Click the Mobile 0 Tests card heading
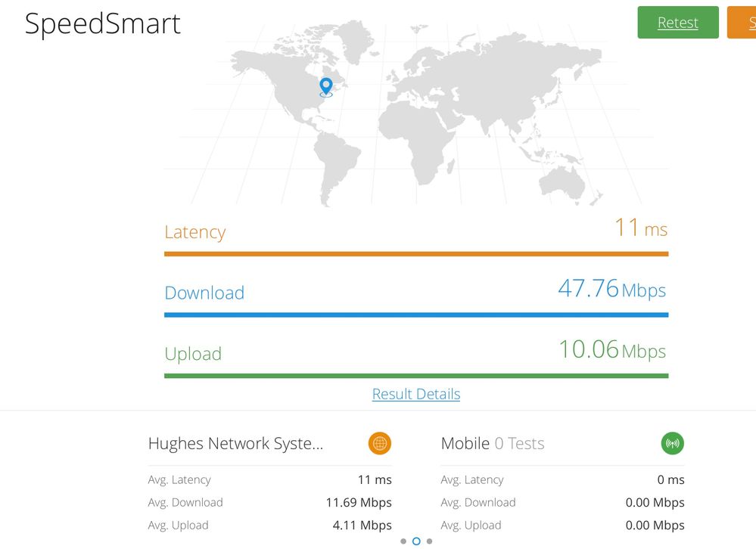756x549 pixels. click(x=493, y=444)
